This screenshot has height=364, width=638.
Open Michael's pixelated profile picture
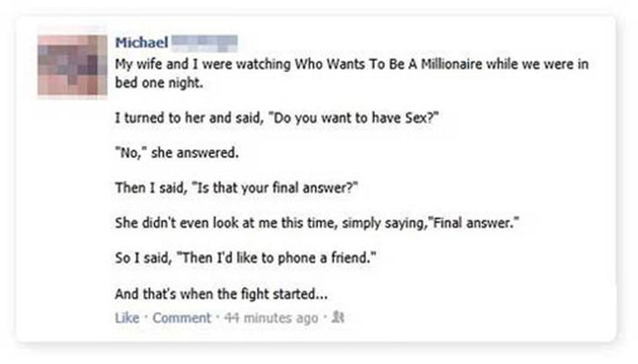(x=72, y=65)
